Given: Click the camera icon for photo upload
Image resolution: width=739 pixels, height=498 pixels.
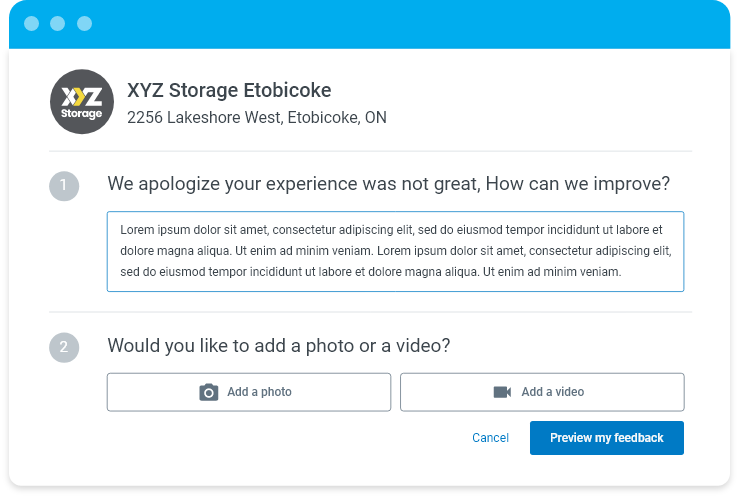Looking at the screenshot, I should click(x=208, y=392).
